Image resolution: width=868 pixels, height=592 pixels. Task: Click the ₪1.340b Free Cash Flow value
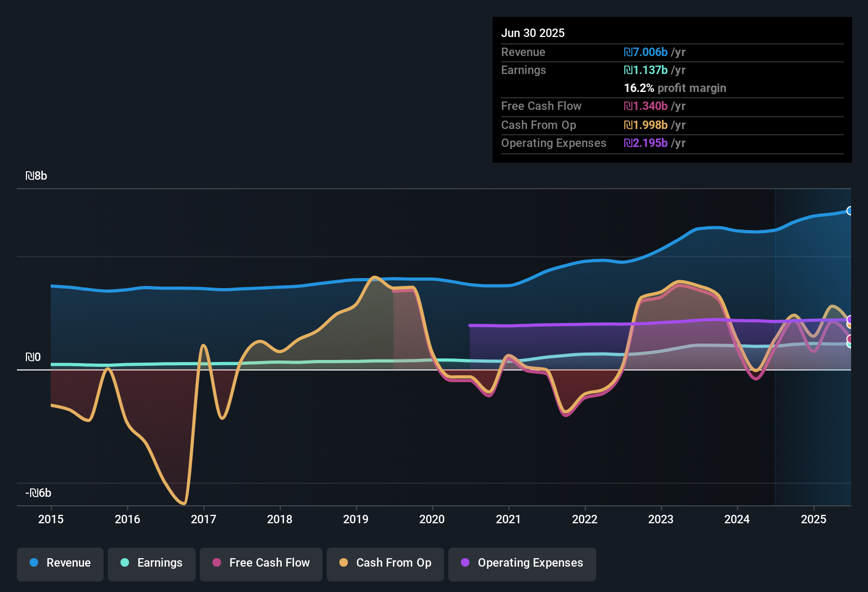[x=646, y=106]
